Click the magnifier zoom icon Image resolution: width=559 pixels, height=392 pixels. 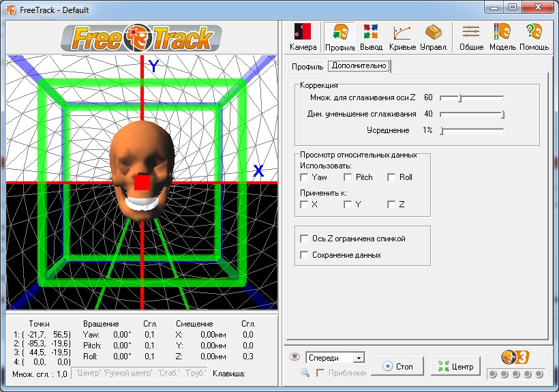coord(305,373)
